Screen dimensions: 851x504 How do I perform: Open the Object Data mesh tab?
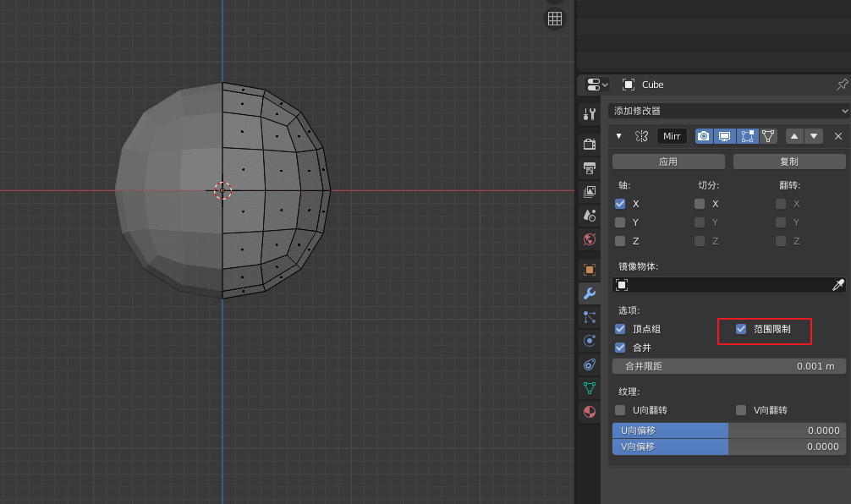click(590, 388)
